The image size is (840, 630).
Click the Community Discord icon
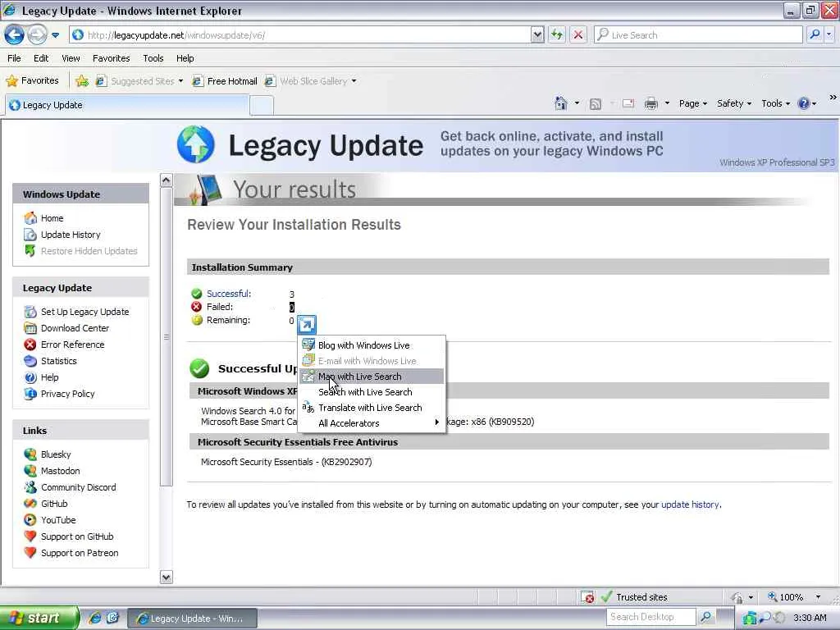[30, 487]
